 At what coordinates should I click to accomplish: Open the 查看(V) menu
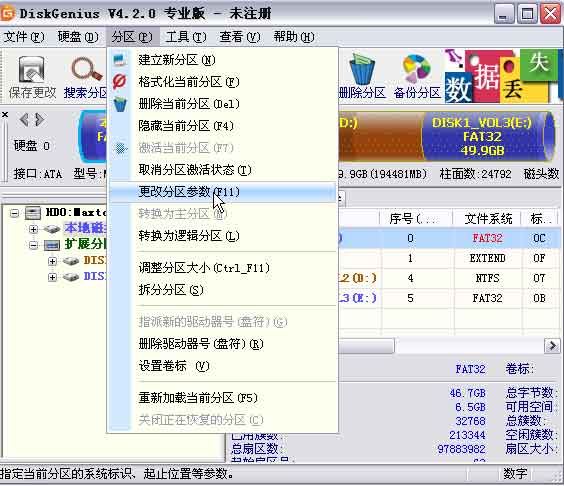[x=240, y=37]
